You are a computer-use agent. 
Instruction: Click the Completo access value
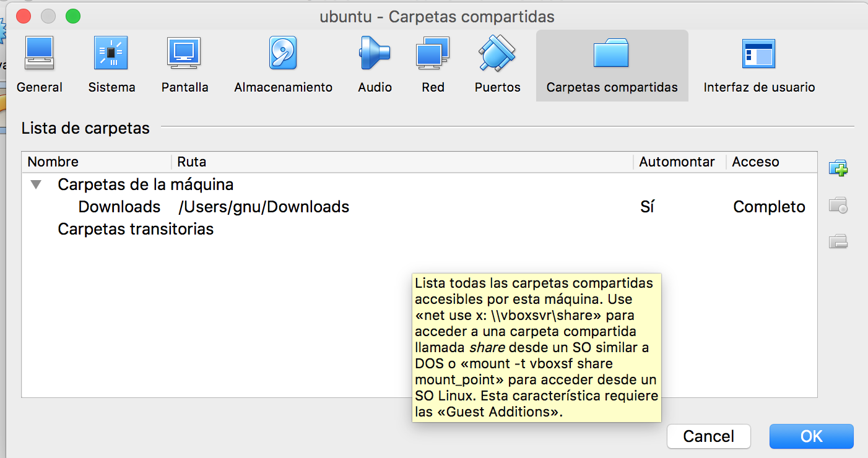769,207
